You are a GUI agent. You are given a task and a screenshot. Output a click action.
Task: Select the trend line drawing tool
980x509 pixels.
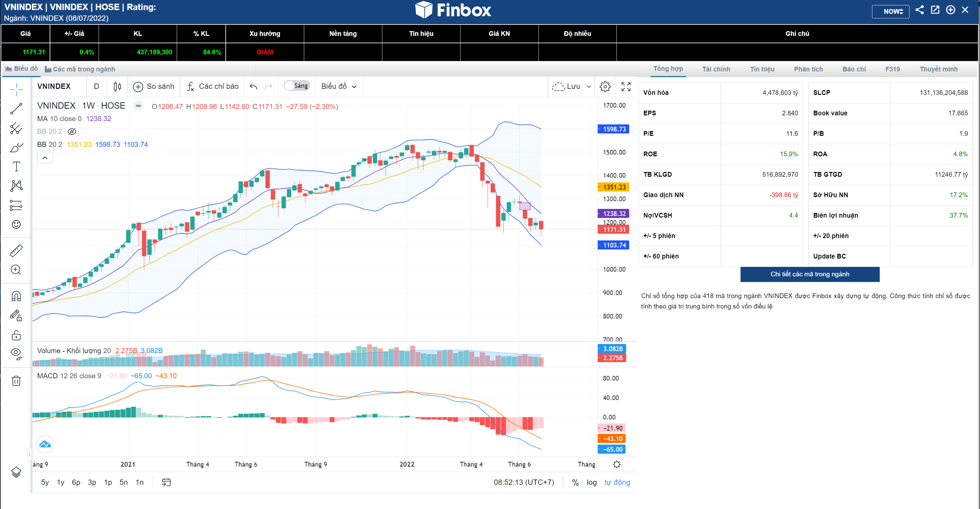16,109
